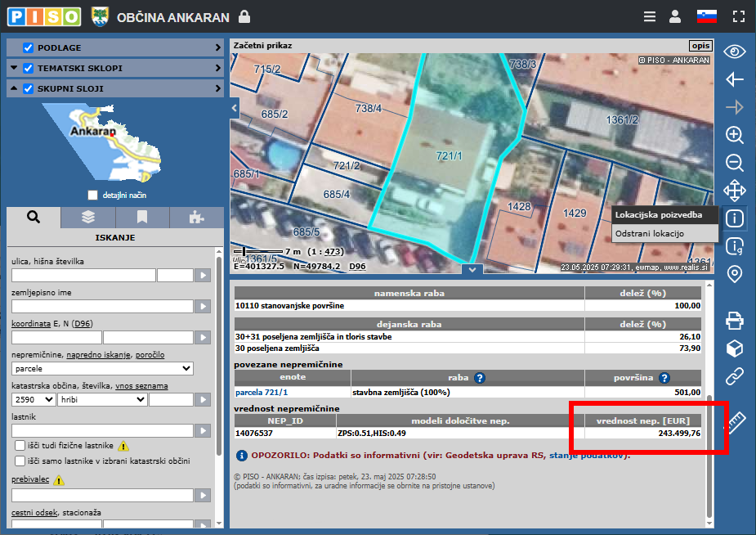Open the share link chain icon
The width and height of the screenshot is (756, 535).
pos(735,376)
